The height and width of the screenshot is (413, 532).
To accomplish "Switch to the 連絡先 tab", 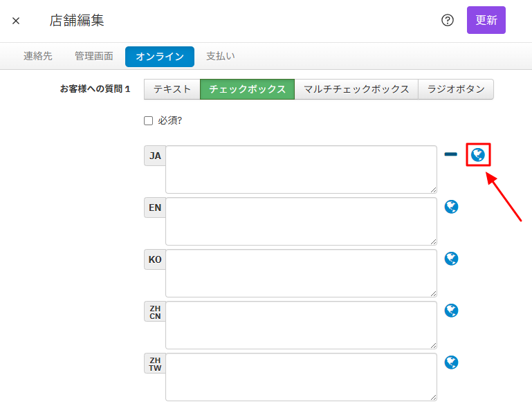I will (38, 57).
